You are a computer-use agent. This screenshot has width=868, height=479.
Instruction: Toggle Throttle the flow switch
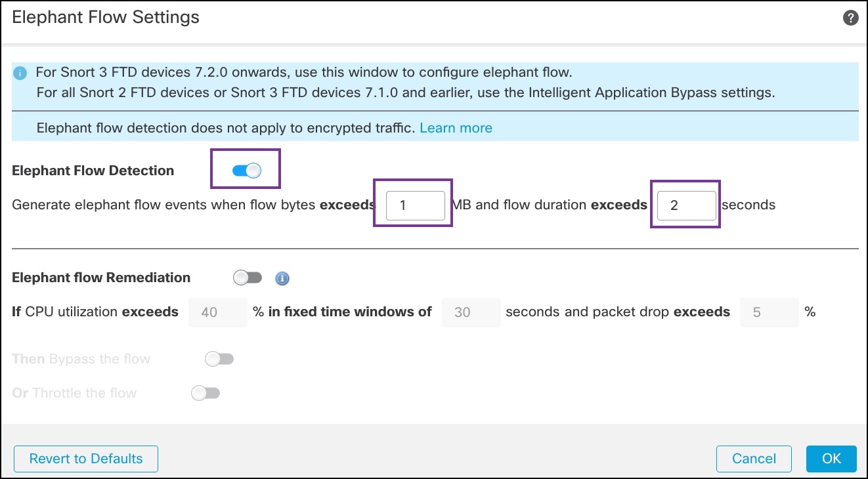click(205, 392)
